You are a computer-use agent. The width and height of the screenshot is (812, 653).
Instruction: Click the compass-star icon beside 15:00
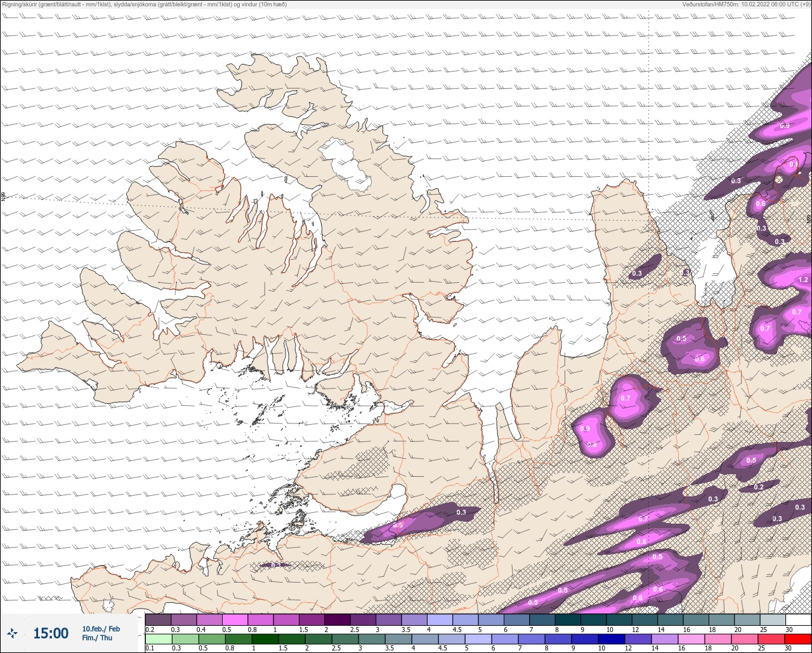tap(12, 633)
